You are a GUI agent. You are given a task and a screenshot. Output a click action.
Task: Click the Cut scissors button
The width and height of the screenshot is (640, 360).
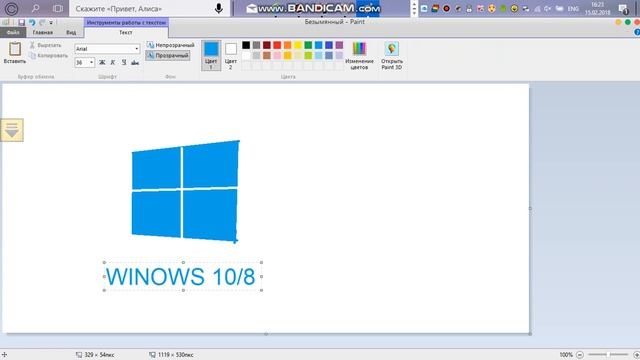pyautogui.click(x=45, y=45)
